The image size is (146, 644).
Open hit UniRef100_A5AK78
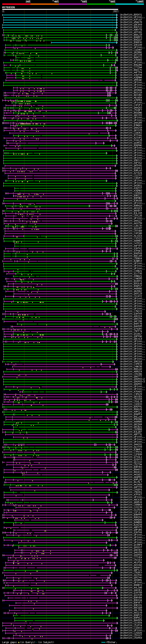[131, 22]
